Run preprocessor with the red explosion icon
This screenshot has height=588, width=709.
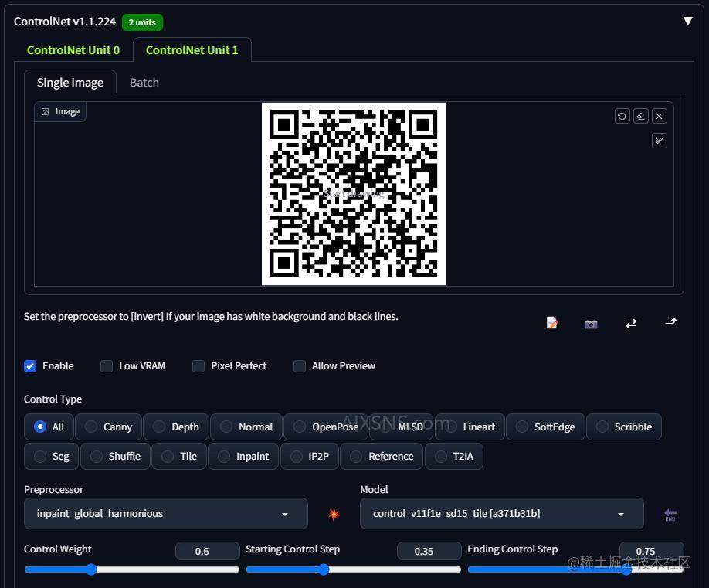pos(334,514)
